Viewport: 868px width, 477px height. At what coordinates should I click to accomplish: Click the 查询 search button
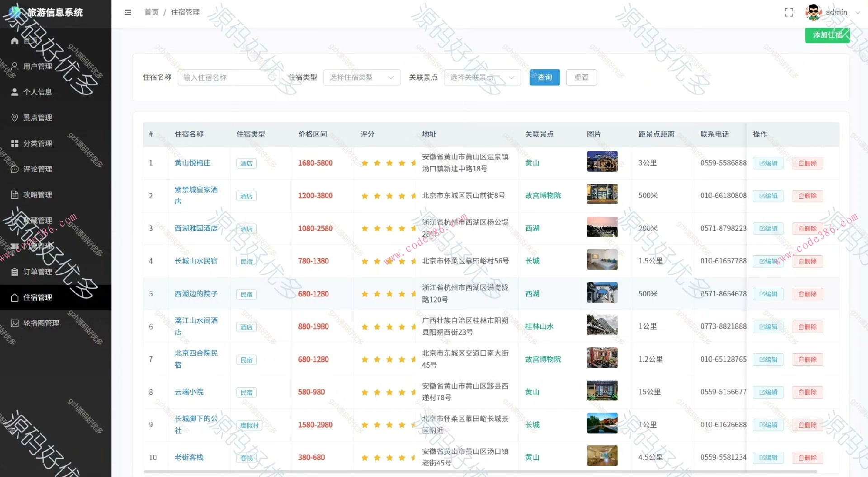coord(544,77)
